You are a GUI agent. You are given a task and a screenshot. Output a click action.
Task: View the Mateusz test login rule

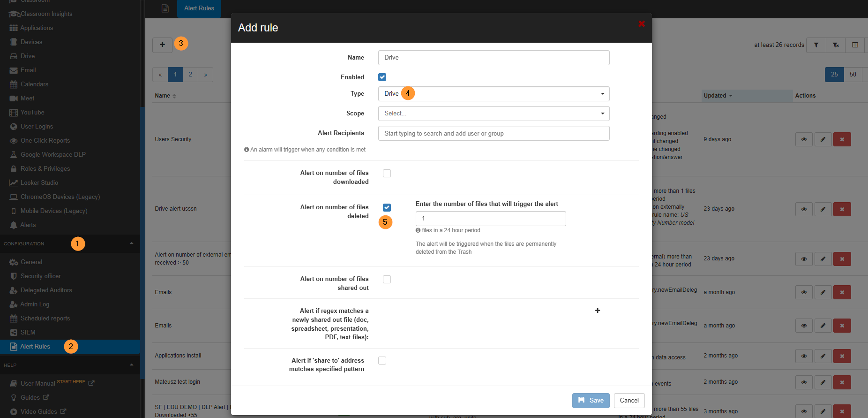pyautogui.click(x=804, y=382)
